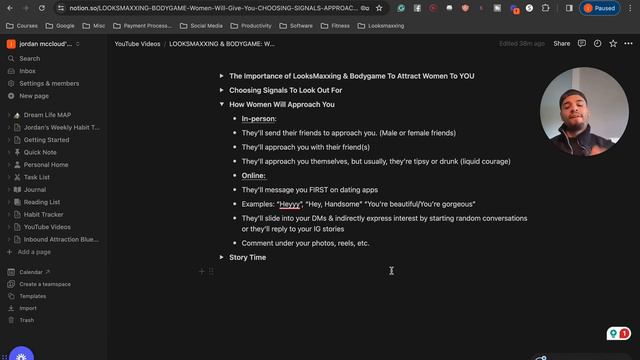Click YouTube Videos breadcrumb
The height and width of the screenshot is (360, 640).
point(137,44)
